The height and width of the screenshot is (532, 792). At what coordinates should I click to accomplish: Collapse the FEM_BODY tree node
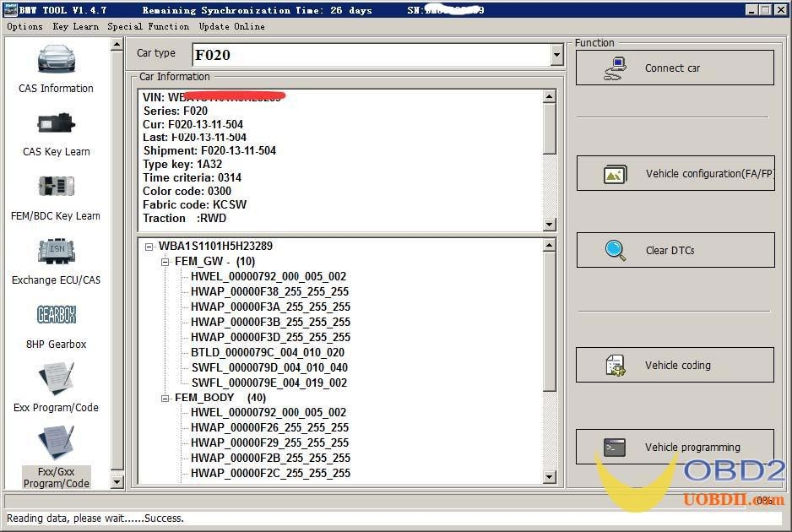click(x=164, y=397)
